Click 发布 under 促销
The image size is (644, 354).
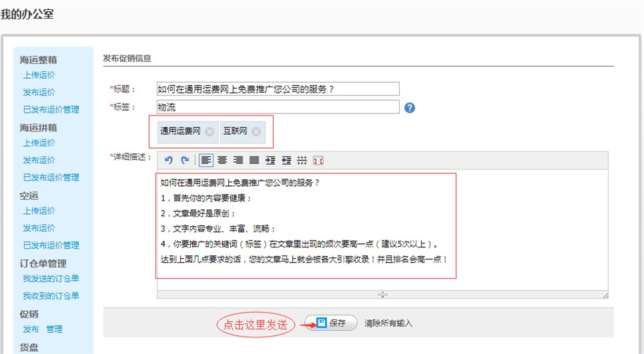pyautogui.click(x=31, y=329)
